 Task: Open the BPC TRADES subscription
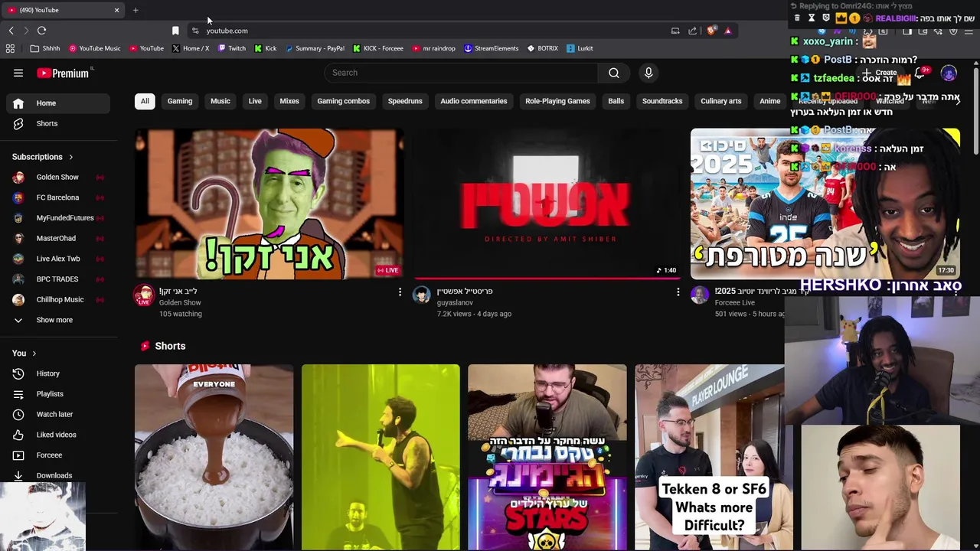click(58, 279)
